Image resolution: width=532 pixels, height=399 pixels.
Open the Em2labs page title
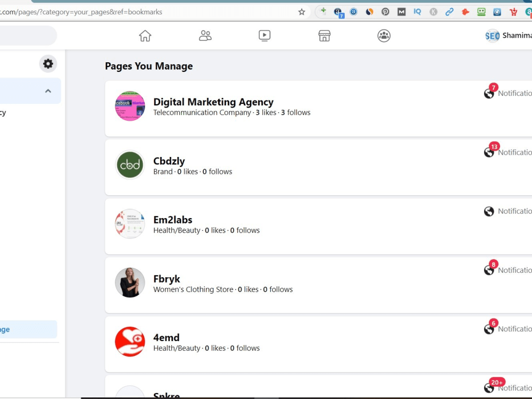[x=173, y=220]
